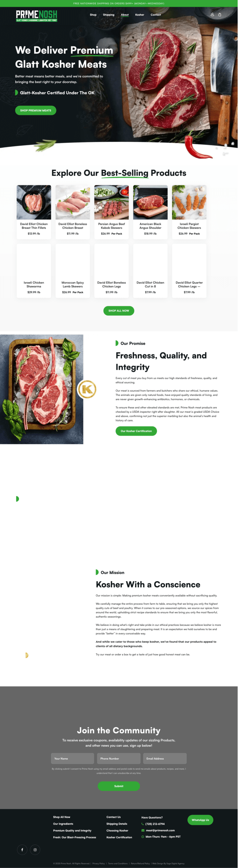Open the user account icon
The height and width of the screenshot is (868, 239).
tap(212, 15)
